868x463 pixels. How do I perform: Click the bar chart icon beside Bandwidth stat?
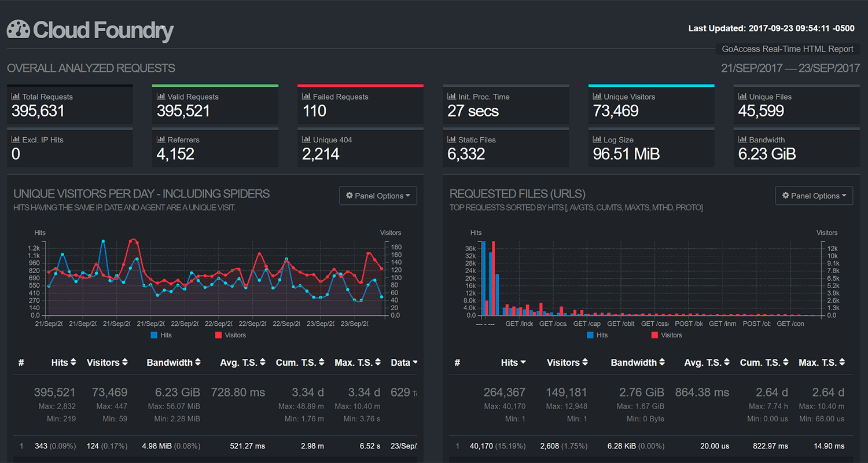742,139
